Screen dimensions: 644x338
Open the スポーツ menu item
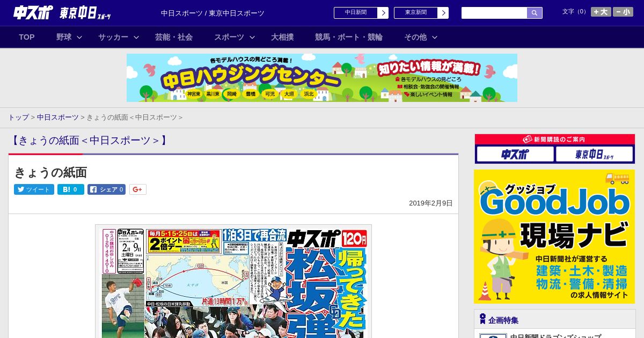[229, 37]
